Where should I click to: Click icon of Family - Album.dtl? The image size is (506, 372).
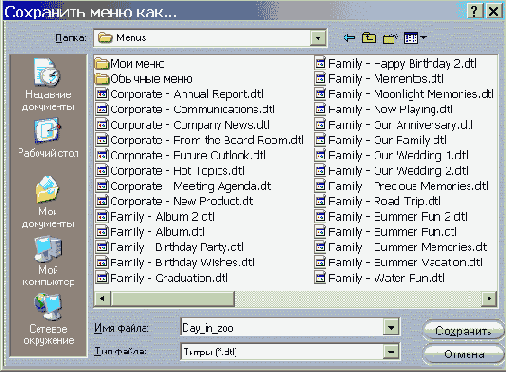click(102, 232)
